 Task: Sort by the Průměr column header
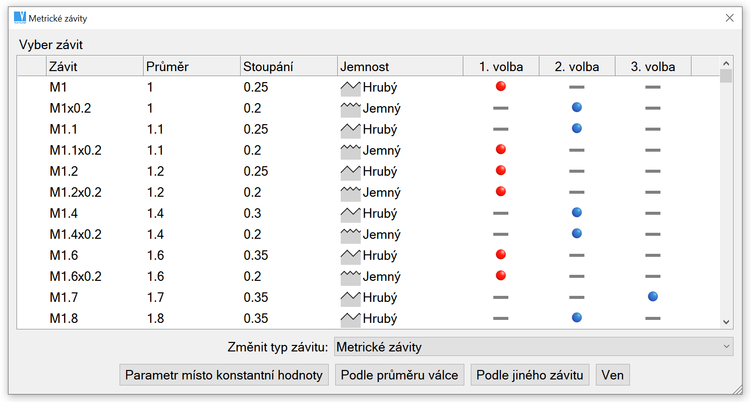tap(190, 67)
